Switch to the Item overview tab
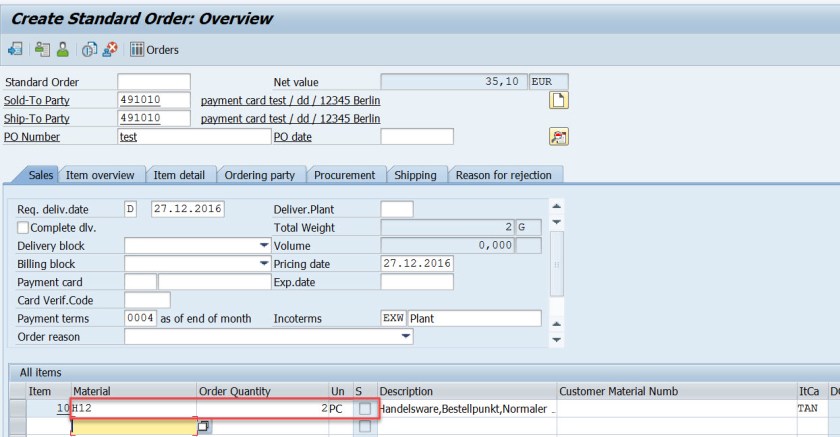Viewport: 840px width, 437px height. pyautogui.click(x=100, y=175)
